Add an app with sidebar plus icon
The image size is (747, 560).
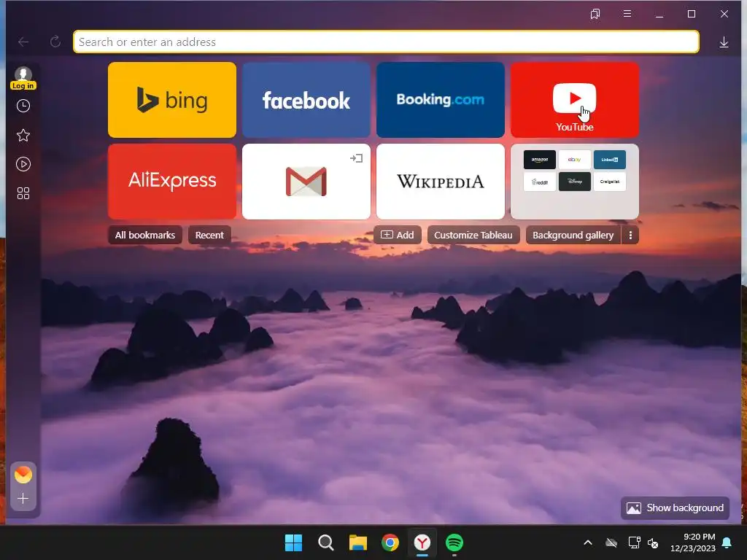23,499
